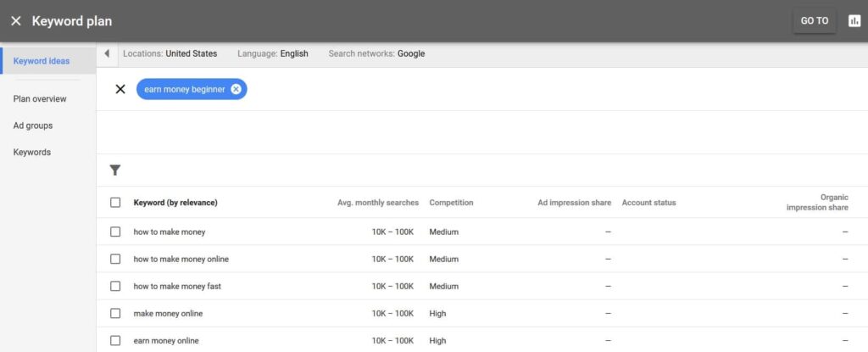Image resolution: width=868 pixels, height=352 pixels.
Task: Sort by Competition column header
Action: pyautogui.click(x=451, y=203)
